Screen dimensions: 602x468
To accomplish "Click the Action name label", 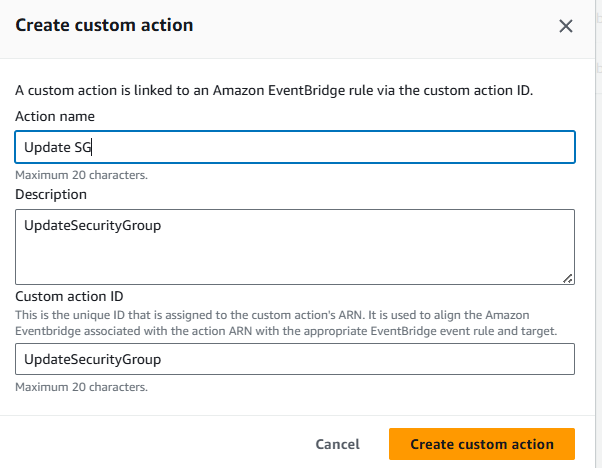I will [55, 116].
